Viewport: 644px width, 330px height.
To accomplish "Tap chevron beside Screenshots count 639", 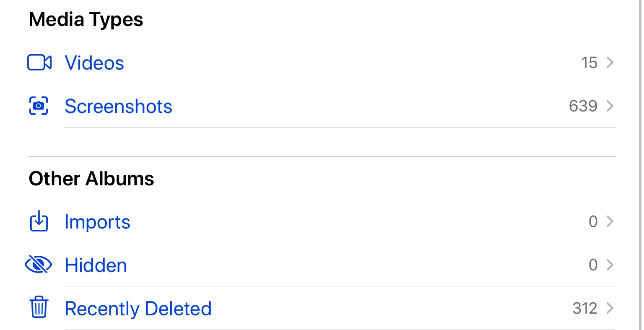I will tap(610, 106).
